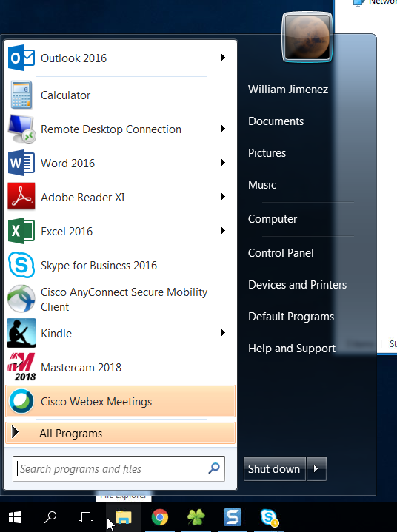
Task: Open Pictures from Start menu
Action: (x=267, y=153)
